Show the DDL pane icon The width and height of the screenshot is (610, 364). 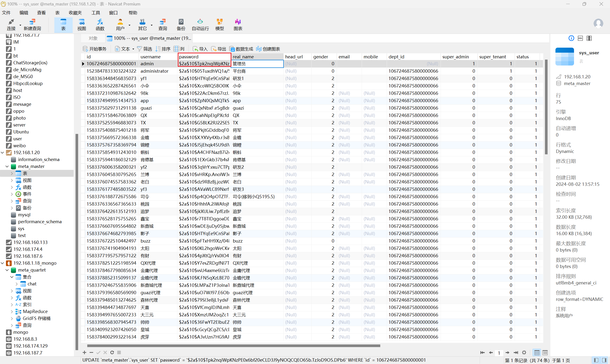point(580,38)
